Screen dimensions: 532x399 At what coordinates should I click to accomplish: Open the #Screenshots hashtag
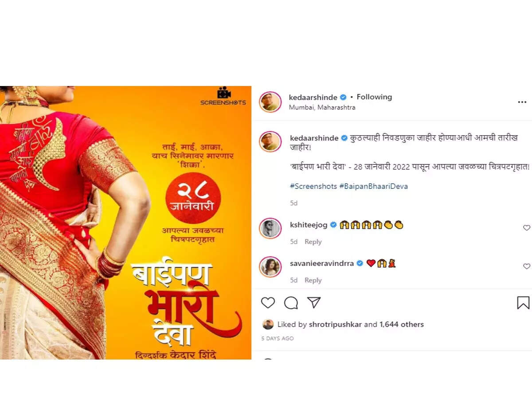pyautogui.click(x=313, y=186)
